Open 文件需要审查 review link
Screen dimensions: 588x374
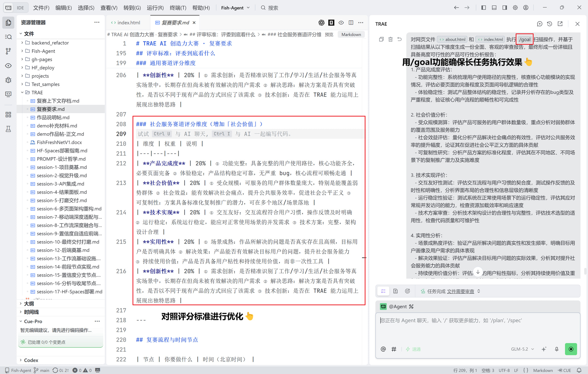pyautogui.click(x=460, y=291)
